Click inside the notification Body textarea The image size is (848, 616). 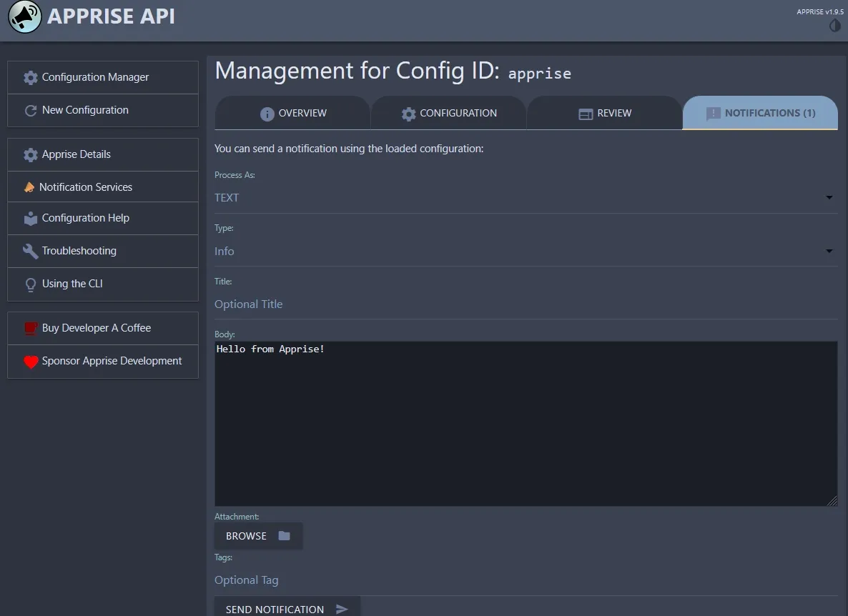pos(526,422)
